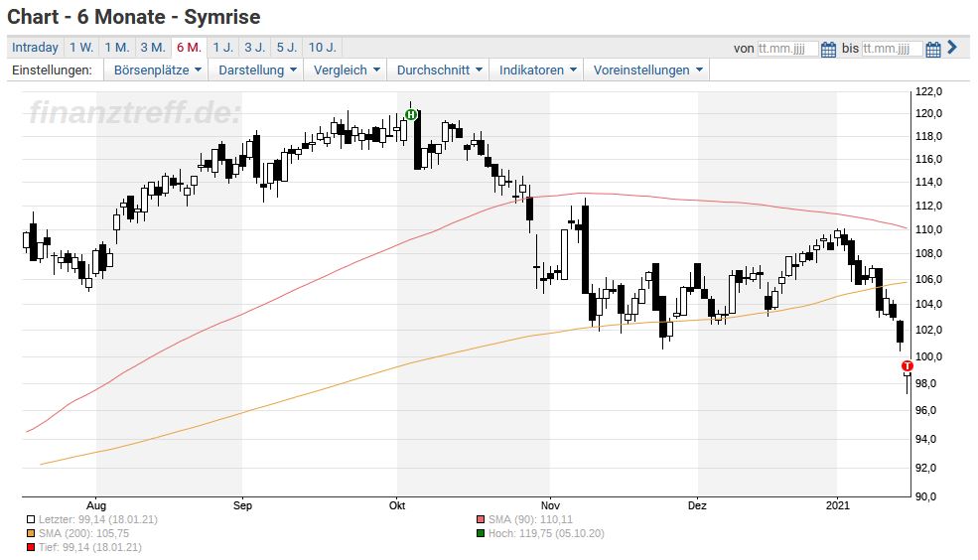Click the '2021' x-axis label

(838, 505)
